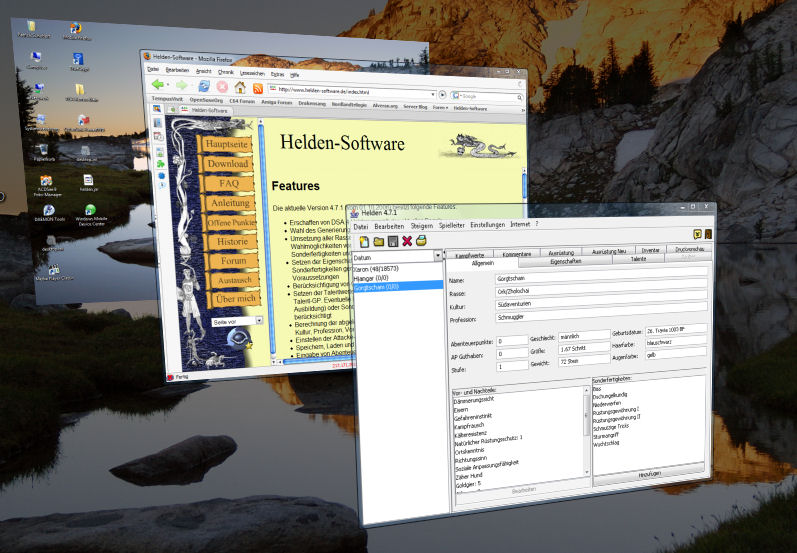Open DAEMON Tools desktop icon

point(49,213)
